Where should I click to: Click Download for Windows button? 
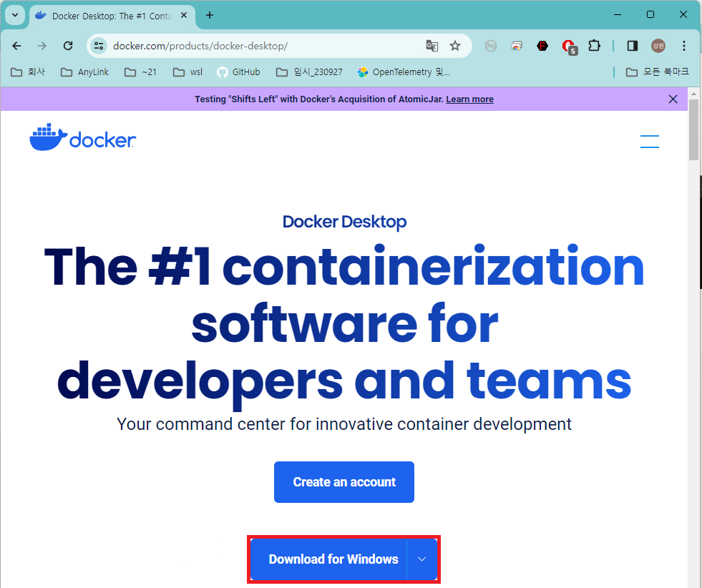(x=328, y=559)
